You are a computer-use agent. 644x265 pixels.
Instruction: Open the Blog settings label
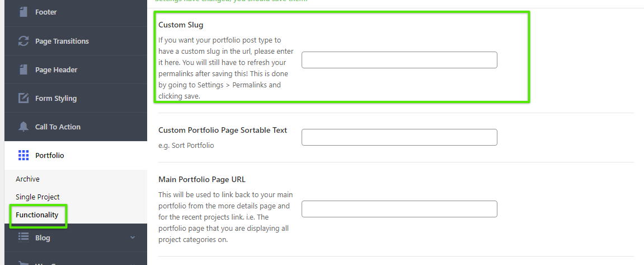pyautogui.click(x=43, y=238)
